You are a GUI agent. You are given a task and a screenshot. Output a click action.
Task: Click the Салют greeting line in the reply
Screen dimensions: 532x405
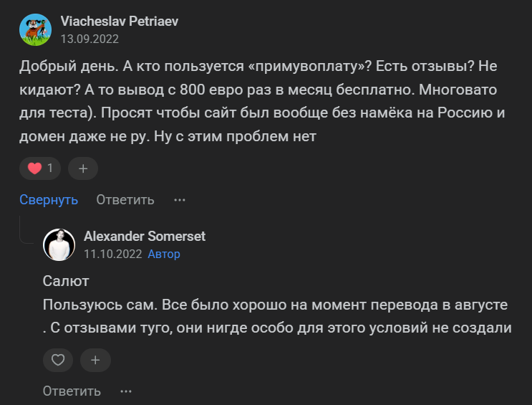pos(66,281)
